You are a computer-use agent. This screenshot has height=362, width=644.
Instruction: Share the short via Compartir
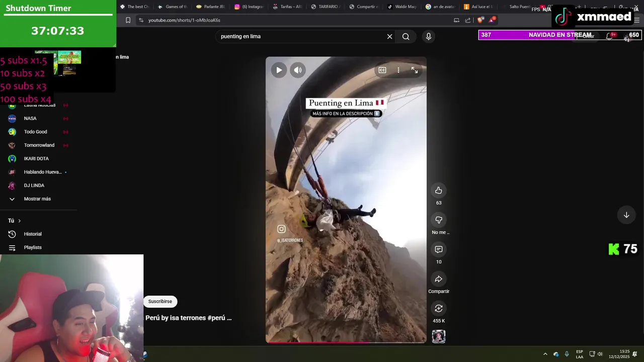coord(439,279)
